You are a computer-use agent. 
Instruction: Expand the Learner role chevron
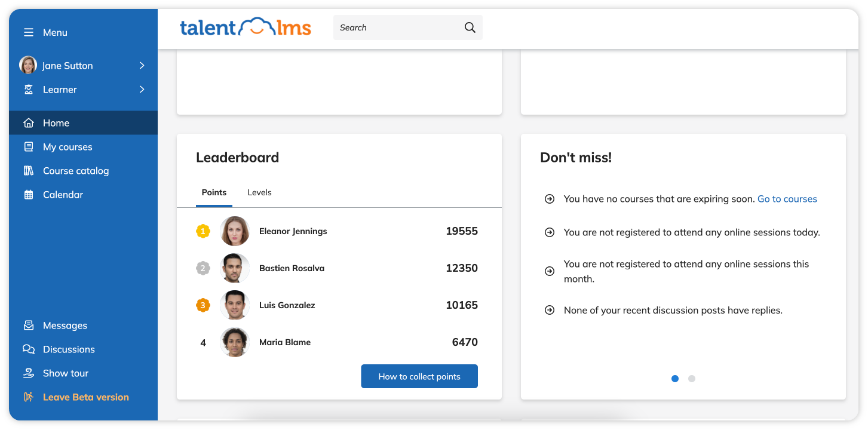pyautogui.click(x=142, y=89)
